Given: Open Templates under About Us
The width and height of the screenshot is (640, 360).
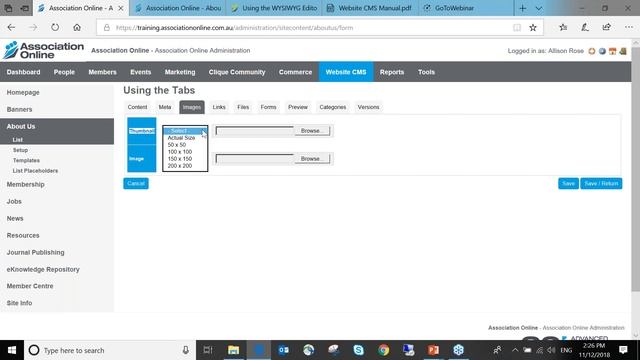Looking at the screenshot, I should pyautogui.click(x=26, y=160).
